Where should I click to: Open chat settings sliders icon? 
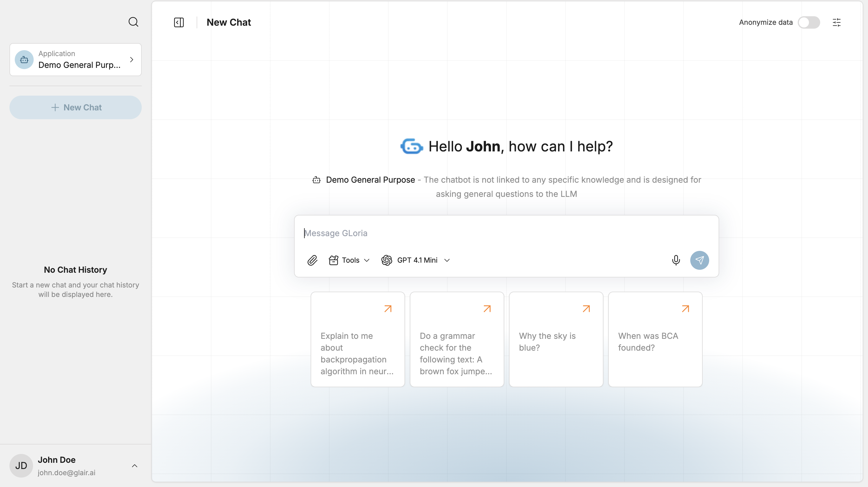click(x=836, y=22)
